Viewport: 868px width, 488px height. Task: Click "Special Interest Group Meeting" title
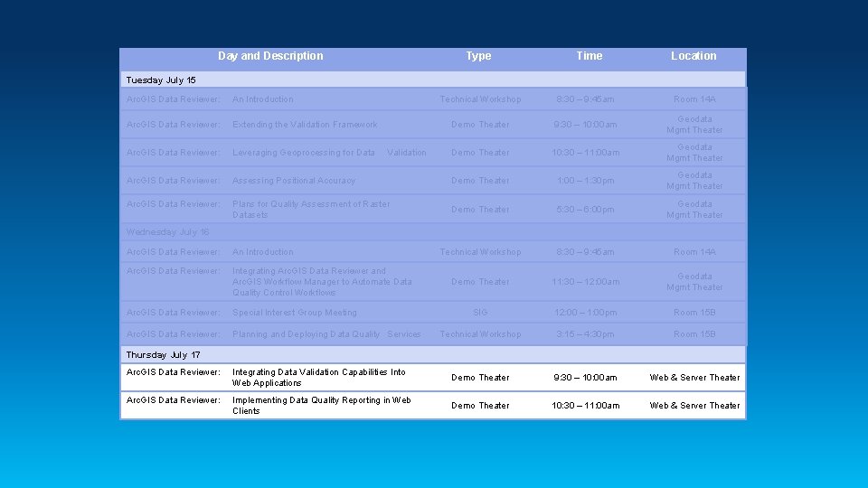294,313
